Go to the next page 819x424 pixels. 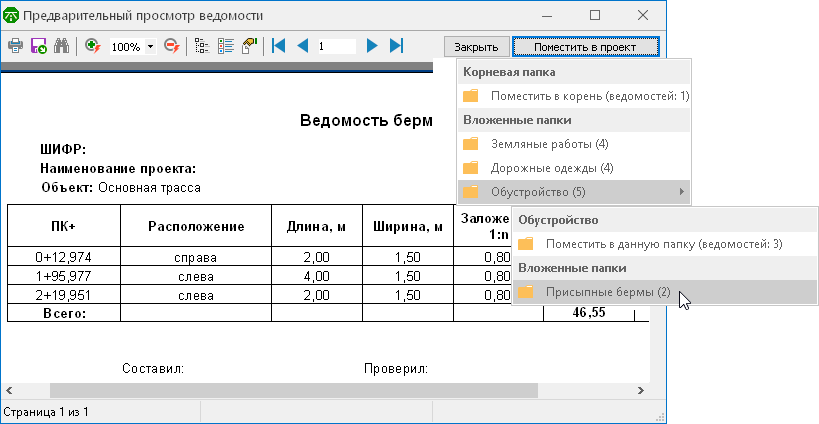click(x=372, y=46)
